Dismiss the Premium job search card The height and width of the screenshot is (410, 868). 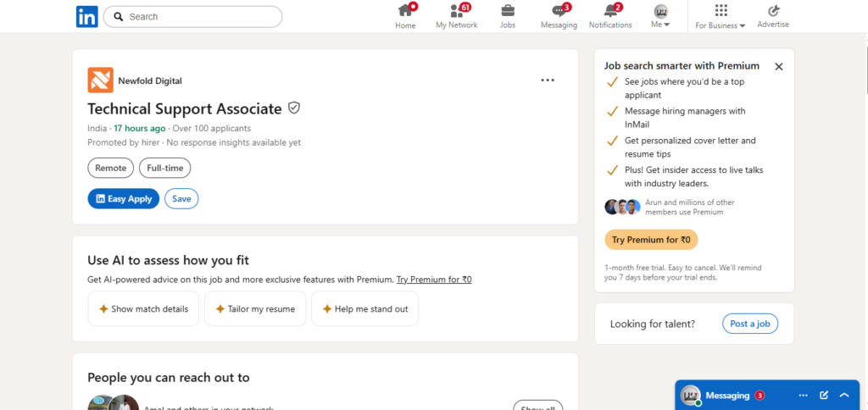tap(779, 66)
